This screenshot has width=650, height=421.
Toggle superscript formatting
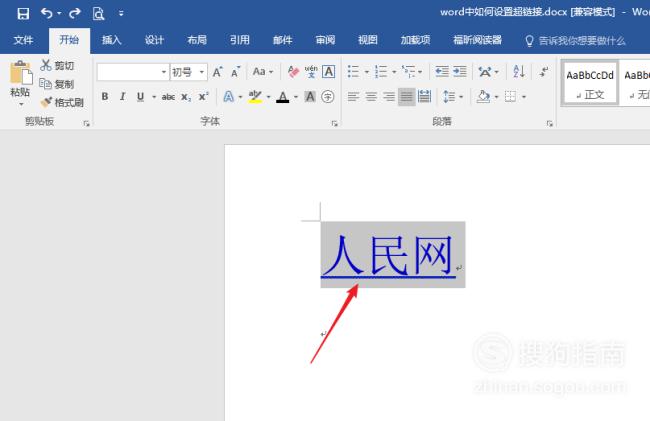[x=203, y=97]
